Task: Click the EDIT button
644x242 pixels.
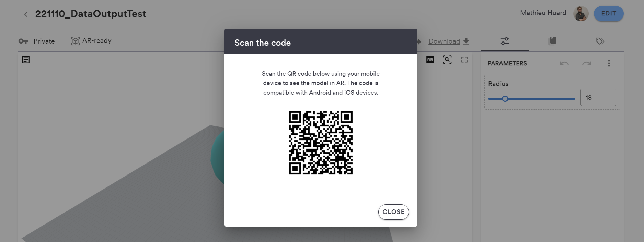Action: pos(609,14)
